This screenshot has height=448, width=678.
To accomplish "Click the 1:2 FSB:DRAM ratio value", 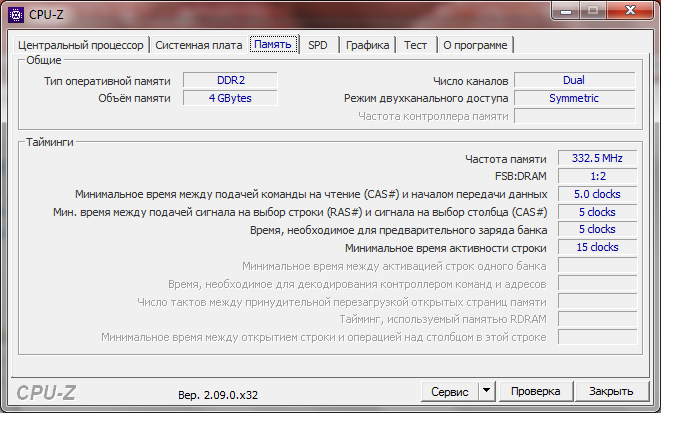I will coord(597,176).
